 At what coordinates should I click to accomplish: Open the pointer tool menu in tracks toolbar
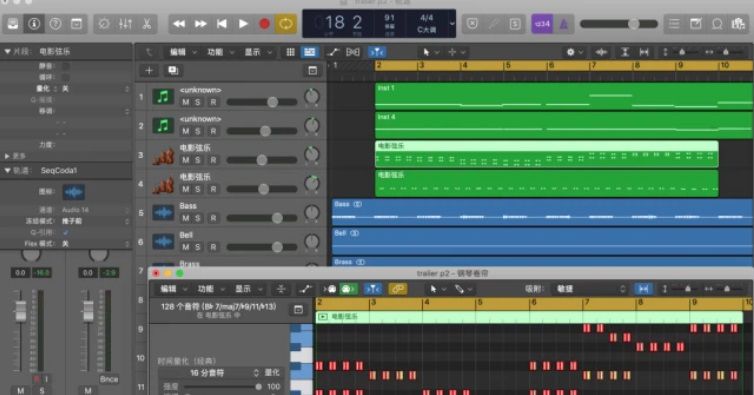click(430, 52)
